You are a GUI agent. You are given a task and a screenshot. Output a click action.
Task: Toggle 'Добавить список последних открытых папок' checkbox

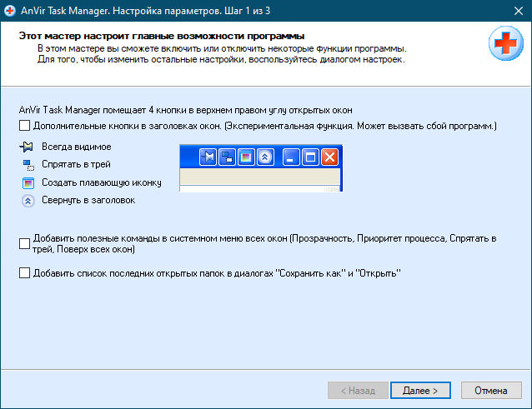[24, 273]
